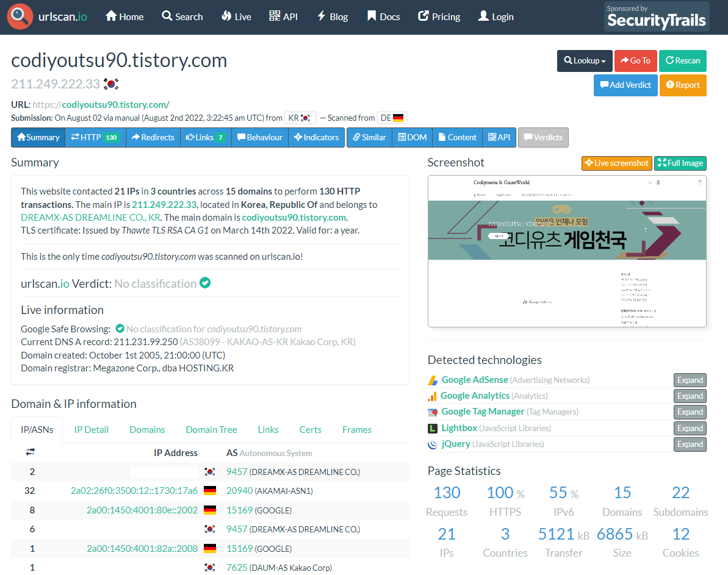
Task: Switch to the DOM tab
Action: (413, 137)
